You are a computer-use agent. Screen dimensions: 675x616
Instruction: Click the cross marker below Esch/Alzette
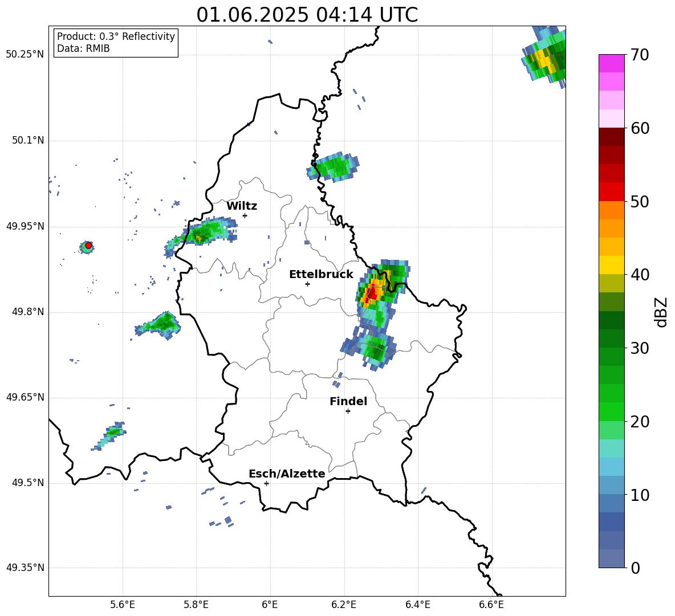pyautogui.click(x=266, y=483)
